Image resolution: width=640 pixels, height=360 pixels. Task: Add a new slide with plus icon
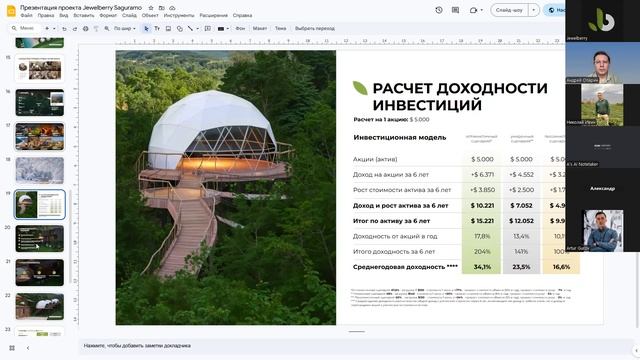(47, 29)
